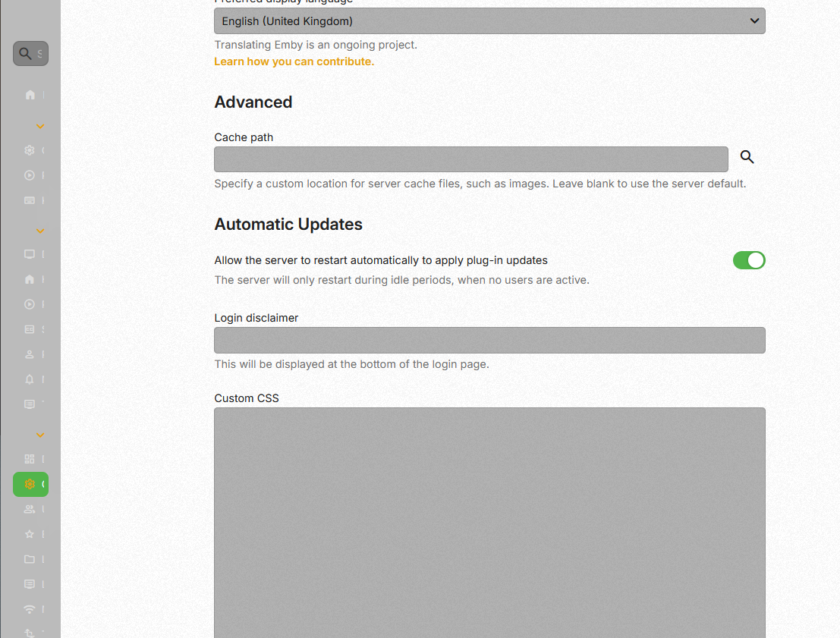
Task: Click the sidebar search box
Action: (30, 54)
